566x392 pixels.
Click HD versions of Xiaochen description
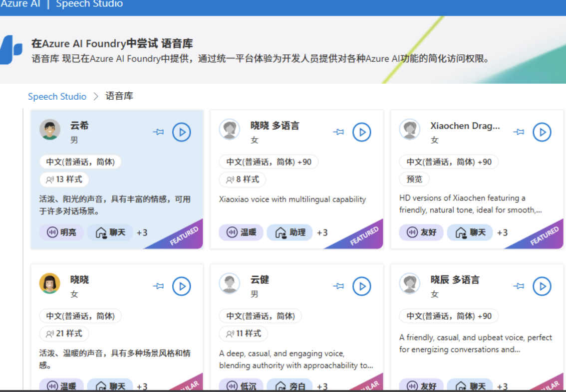[470, 204]
